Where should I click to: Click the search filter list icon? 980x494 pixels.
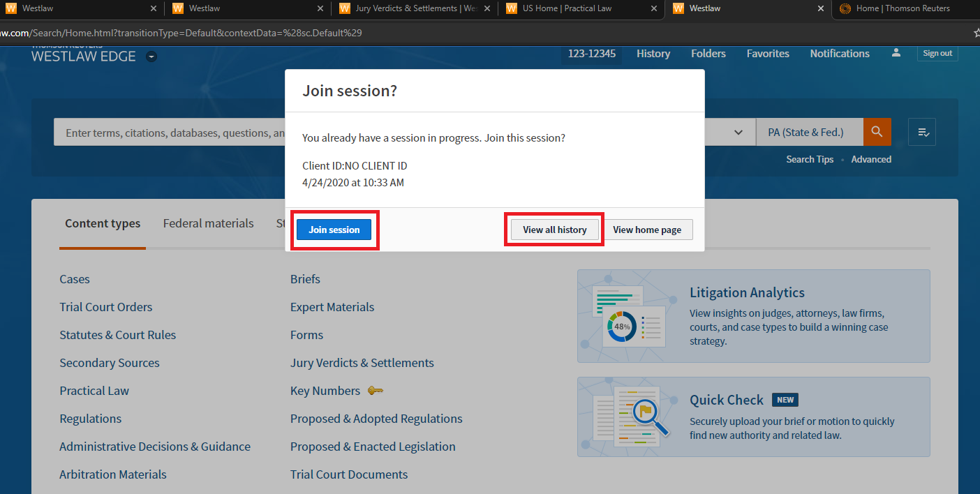(x=922, y=132)
